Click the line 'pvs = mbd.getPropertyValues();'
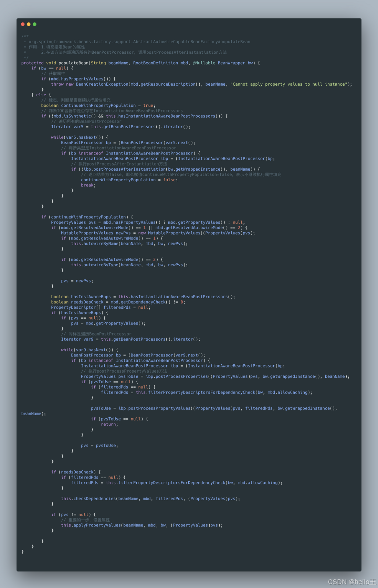 pos(108,323)
